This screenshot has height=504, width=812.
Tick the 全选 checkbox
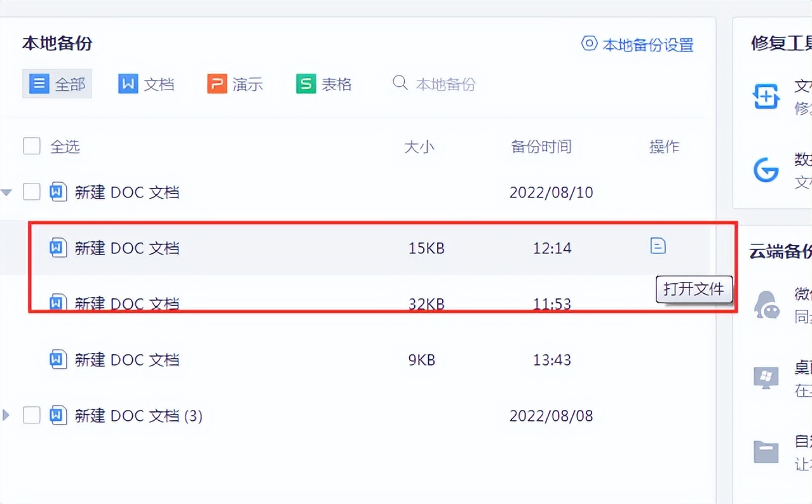(32, 147)
